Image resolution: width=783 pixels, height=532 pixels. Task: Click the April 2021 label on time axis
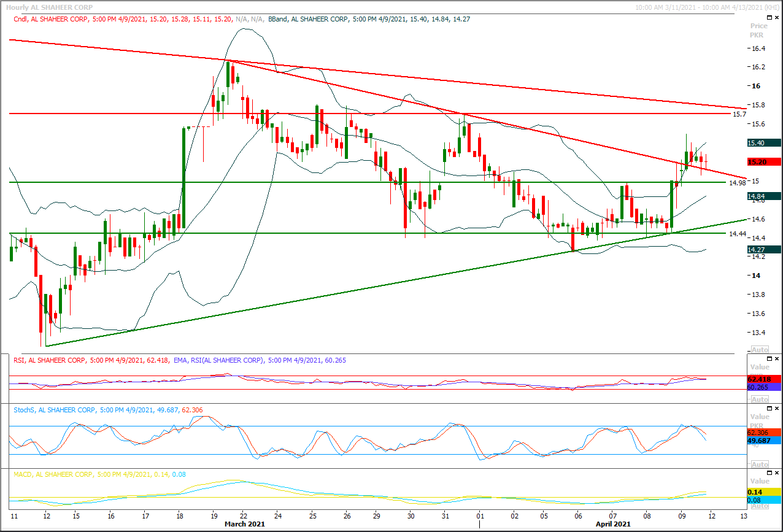click(612, 524)
